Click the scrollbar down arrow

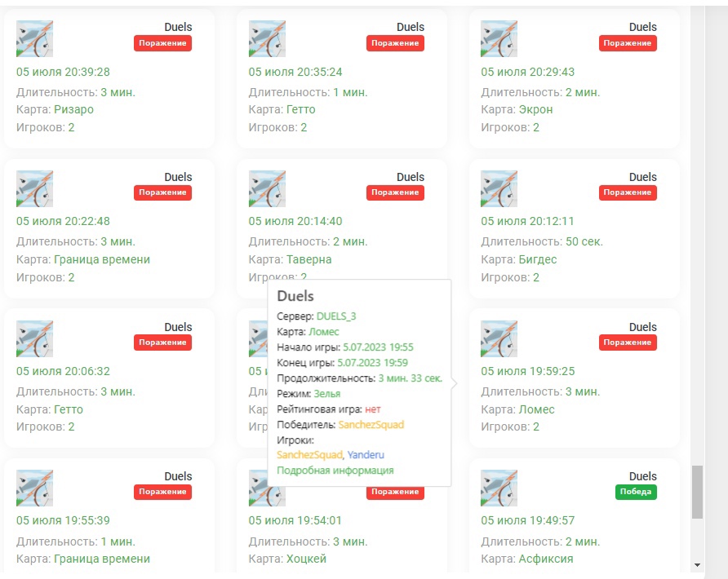tap(696, 564)
